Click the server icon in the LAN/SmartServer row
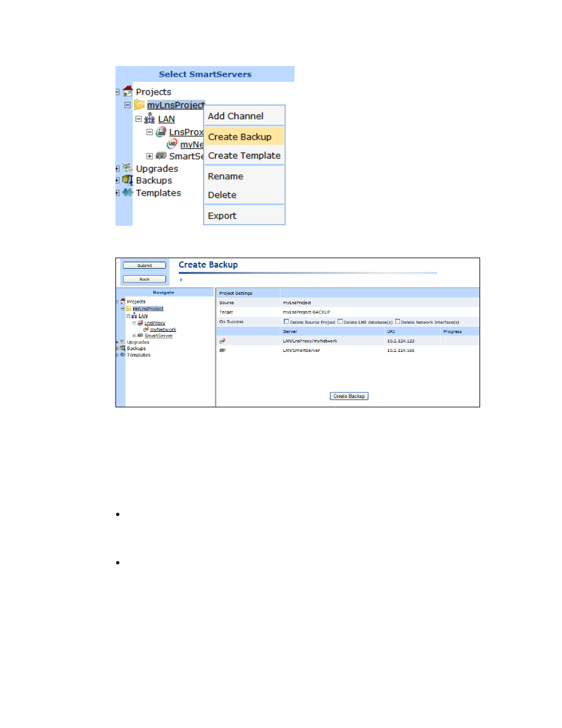This screenshot has width=562, height=728. click(x=222, y=350)
